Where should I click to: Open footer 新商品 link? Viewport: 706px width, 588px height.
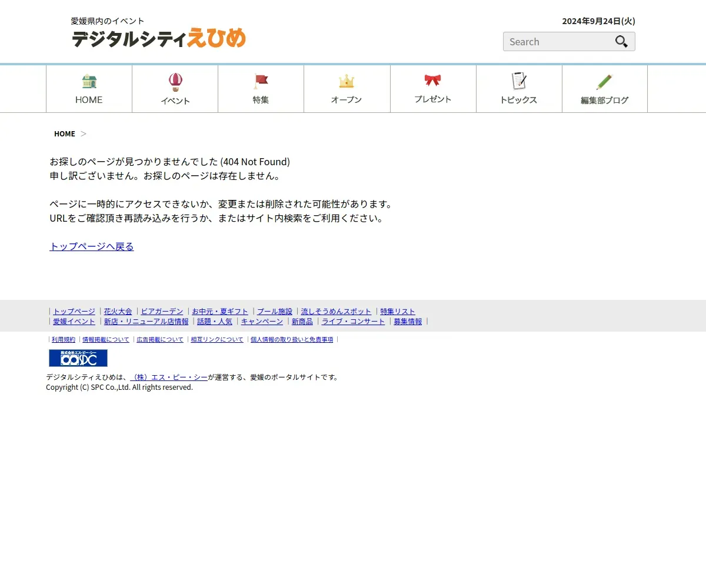point(302,322)
